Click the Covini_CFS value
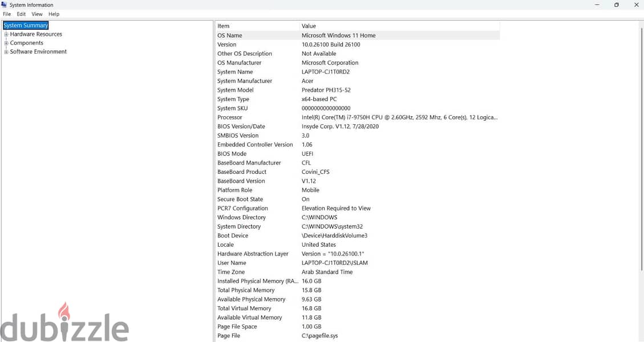 coord(315,172)
